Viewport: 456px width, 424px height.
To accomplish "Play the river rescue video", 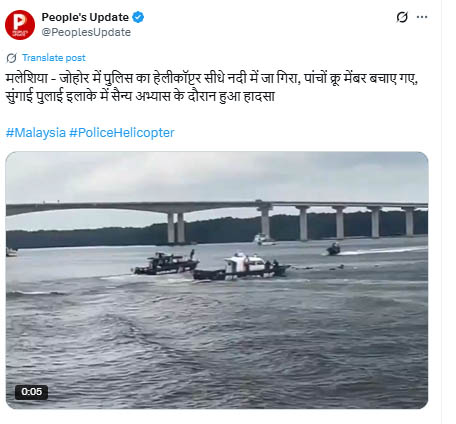I will click(x=217, y=280).
